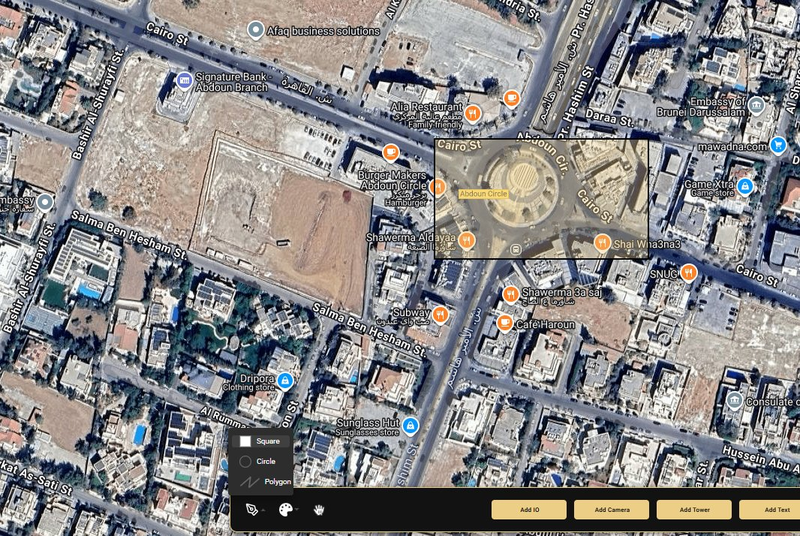Select the cafe marker right of Alia Restaurant
This screenshot has width=800, height=536.
tap(511, 98)
